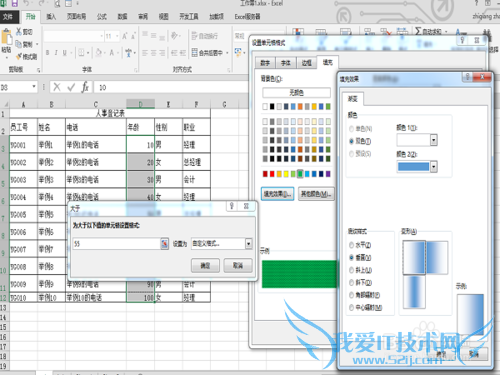Open the 文件 File menu tab
500x375 pixels.
(x=8, y=17)
